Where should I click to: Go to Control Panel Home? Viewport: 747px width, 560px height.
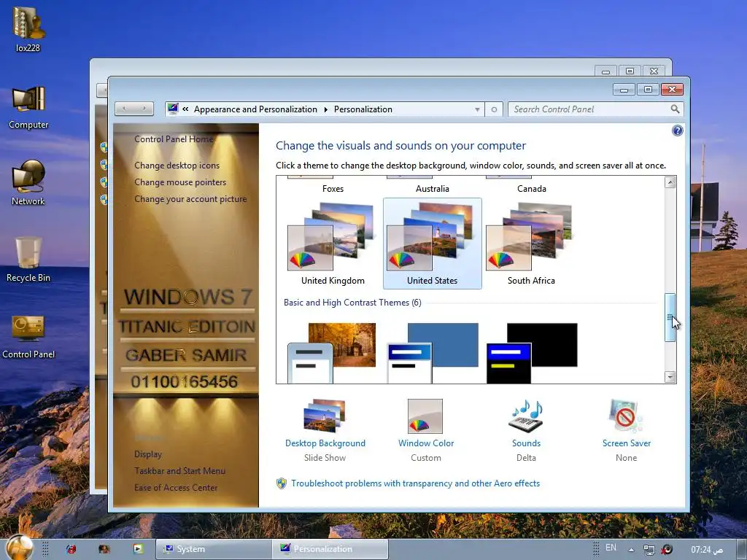point(174,139)
